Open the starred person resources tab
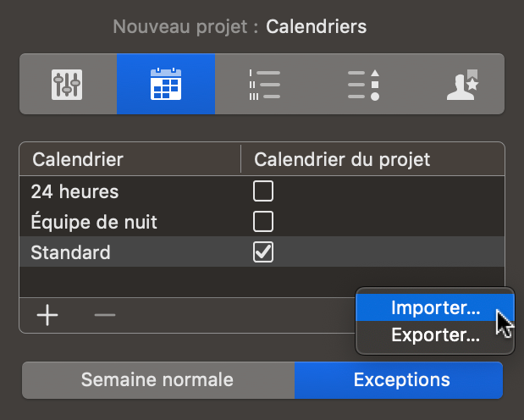Image resolution: width=524 pixels, height=420 pixels. point(461,85)
